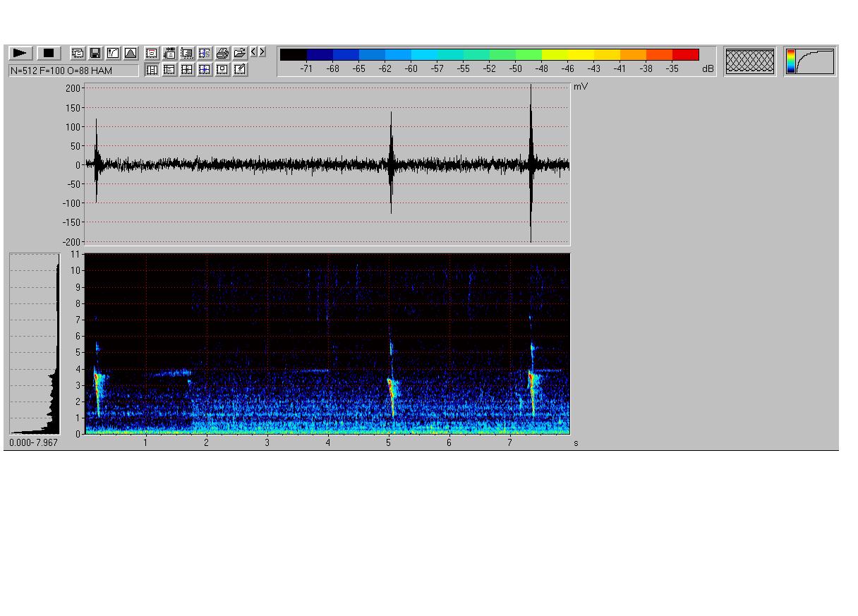Click the pencil edit icon in toolbar
This screenshot has width=858, height=616.
(x=240, y=69)
